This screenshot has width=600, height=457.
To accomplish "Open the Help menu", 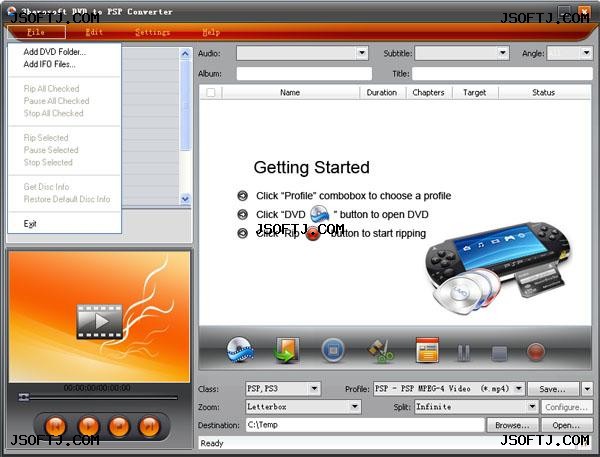I will pyautogui.click(x=211, y=32).
